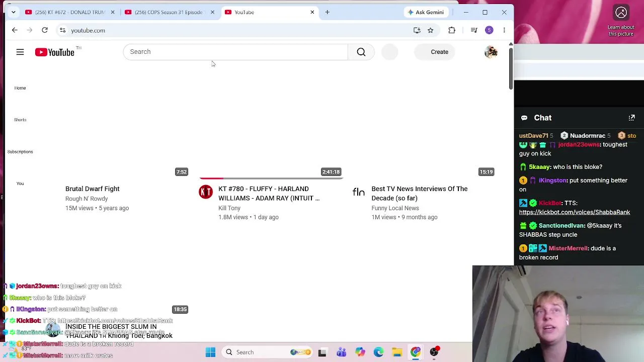Close the KT #672 Donald Trump tab
Screen dimensions: 644x362
coord(113,12)
